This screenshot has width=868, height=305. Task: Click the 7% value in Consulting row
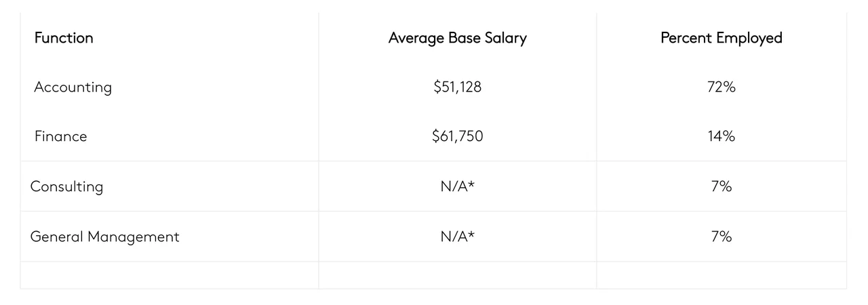tap(721, 186)
